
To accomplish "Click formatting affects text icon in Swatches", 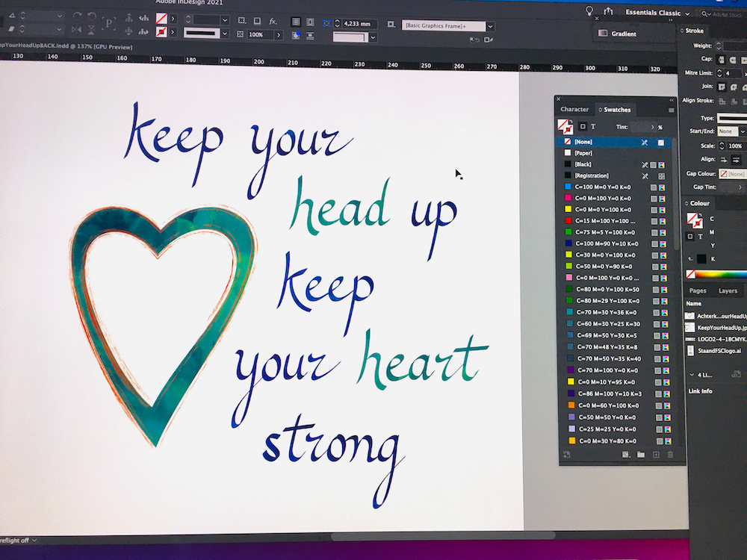I will point(593,127).
